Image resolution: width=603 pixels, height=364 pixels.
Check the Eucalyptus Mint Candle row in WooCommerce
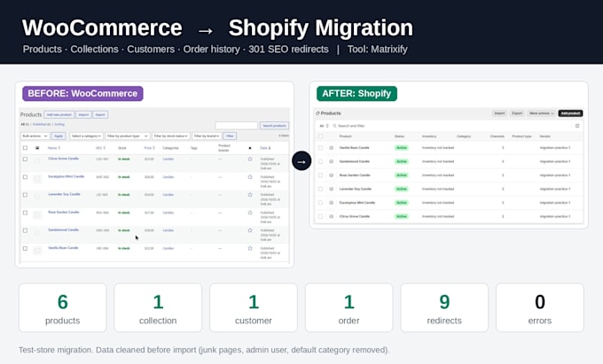[25, 177]
